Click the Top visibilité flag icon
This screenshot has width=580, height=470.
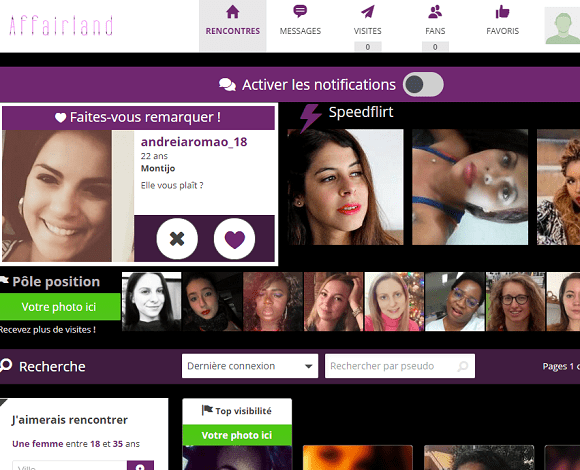click(x=207, y=410)
